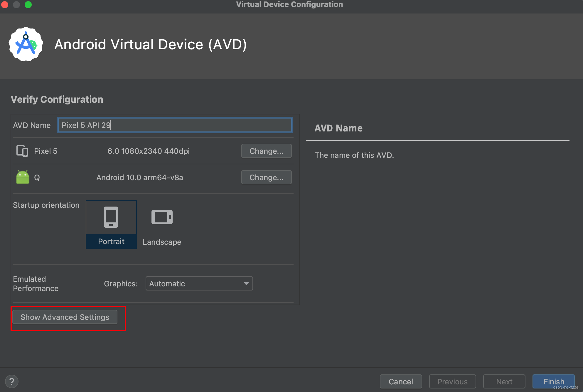Screen dimensions: 583x392
Task: Click the Previous button
Action: (452, 381)
